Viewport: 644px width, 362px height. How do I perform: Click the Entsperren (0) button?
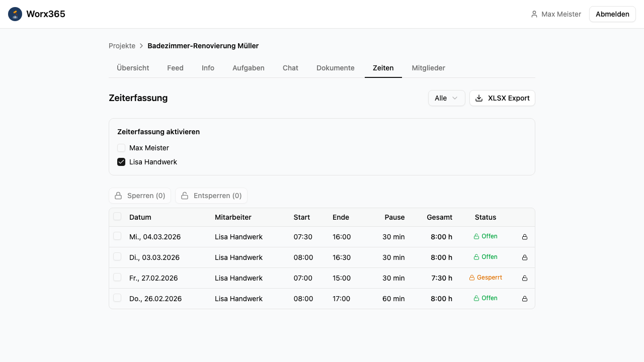pyautogui.click(x=211, y=196)
